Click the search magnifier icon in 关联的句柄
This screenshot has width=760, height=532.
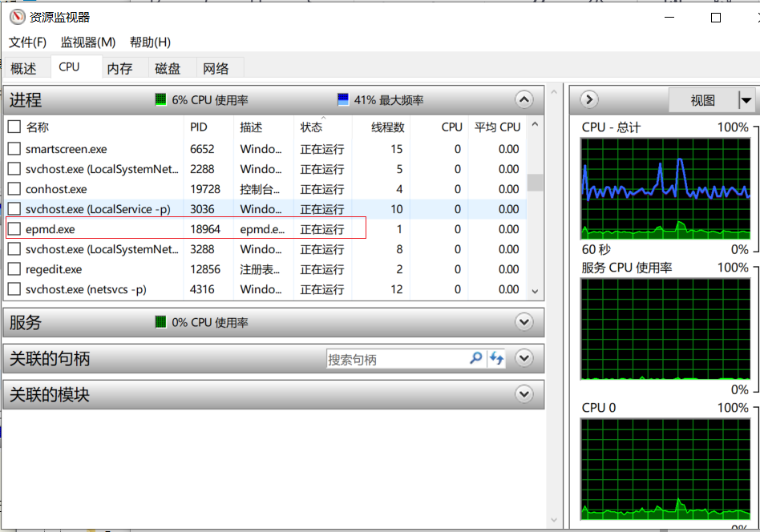[x=476, y=358]
